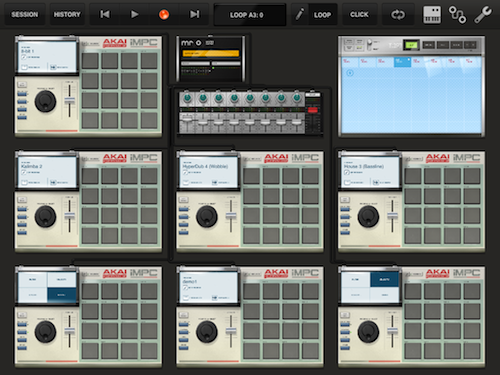The image size is (500, 375).
Task: Toggle the LOOP mode button
Action: (322, 15)
